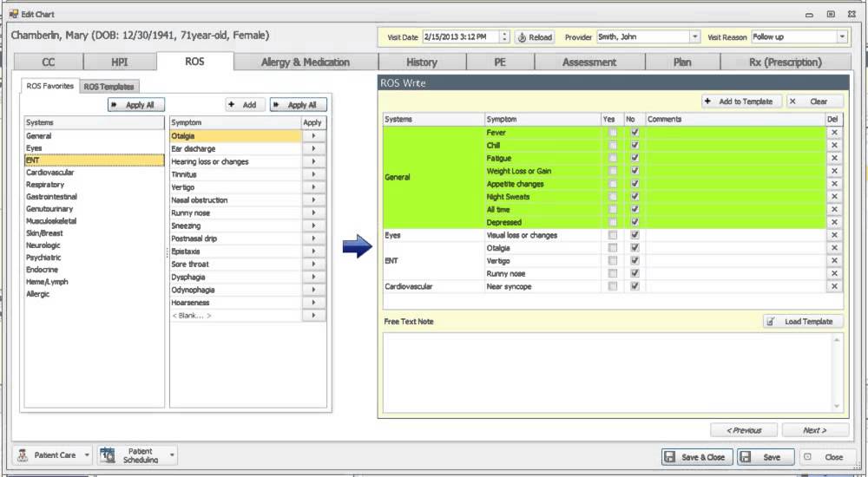The image size is (868, 477).
Task: Check Yes for Fever
Action: pyautogui.click(x=612, y=132)
